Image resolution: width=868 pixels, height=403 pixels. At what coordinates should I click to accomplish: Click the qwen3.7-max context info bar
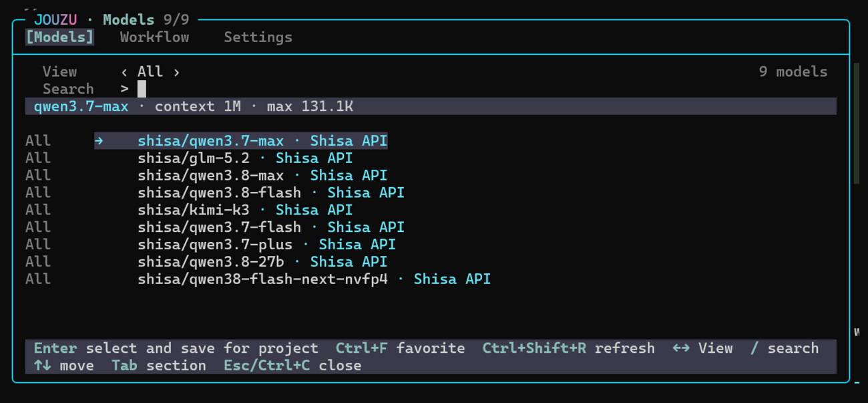click(431, 106)
